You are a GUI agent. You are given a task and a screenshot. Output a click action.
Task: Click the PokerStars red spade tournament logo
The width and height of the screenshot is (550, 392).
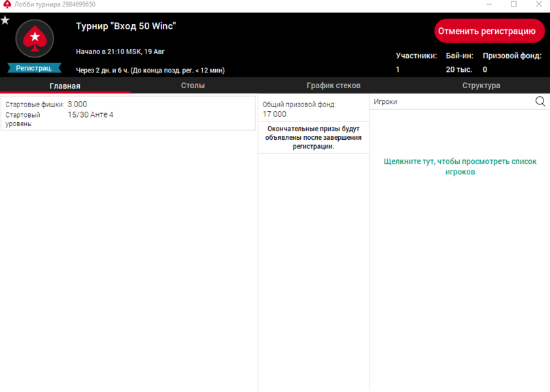(34, 39)
